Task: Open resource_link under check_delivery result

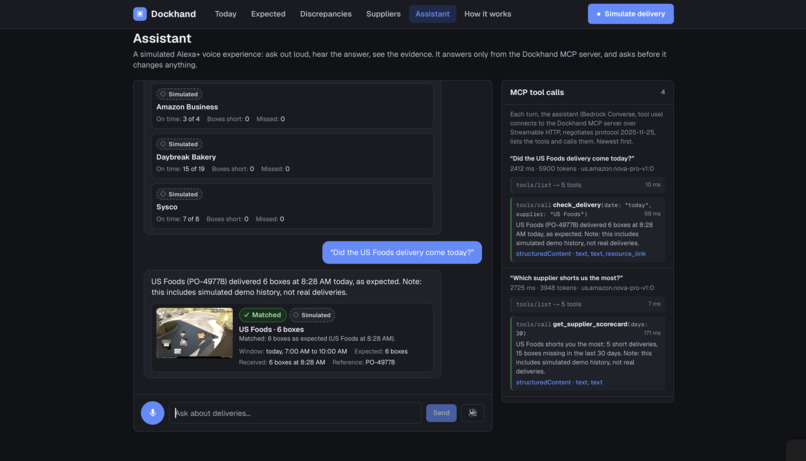Action: [626, 253]
